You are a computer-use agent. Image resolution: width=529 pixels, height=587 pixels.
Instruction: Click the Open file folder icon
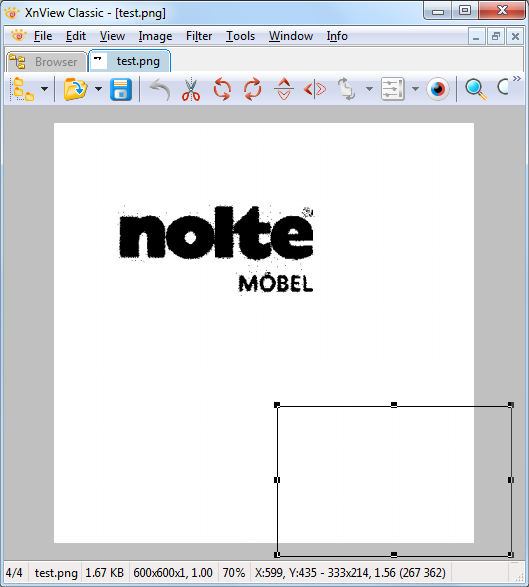(75, 89)
